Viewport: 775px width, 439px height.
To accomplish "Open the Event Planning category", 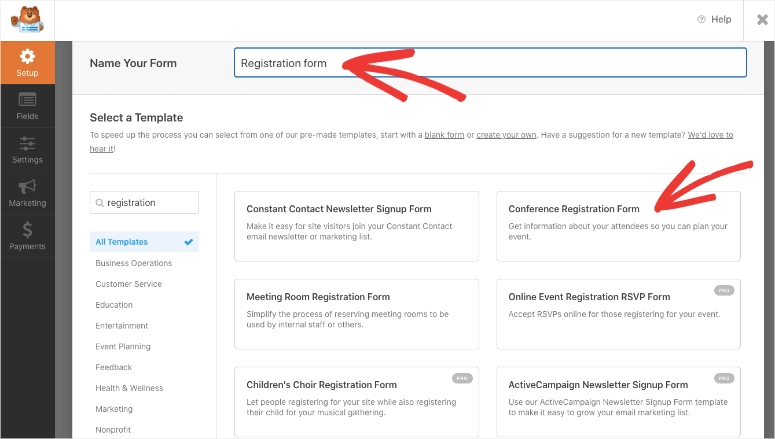I will [123, 347].
